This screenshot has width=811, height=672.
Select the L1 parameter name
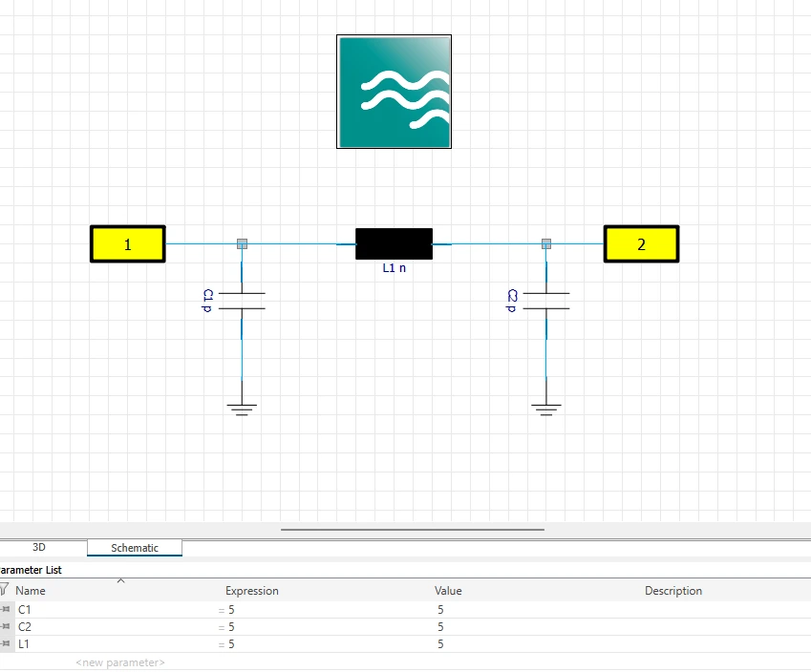point(24,644)
